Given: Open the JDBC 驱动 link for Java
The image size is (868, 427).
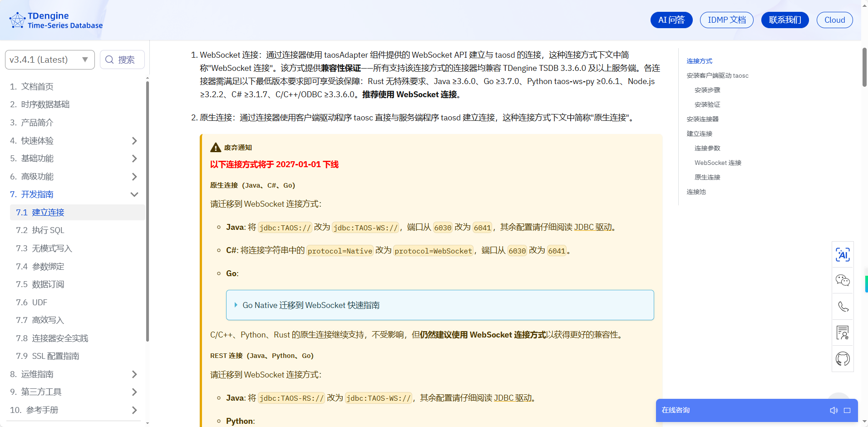Looking at the screenshot, I should click(592, 227).
